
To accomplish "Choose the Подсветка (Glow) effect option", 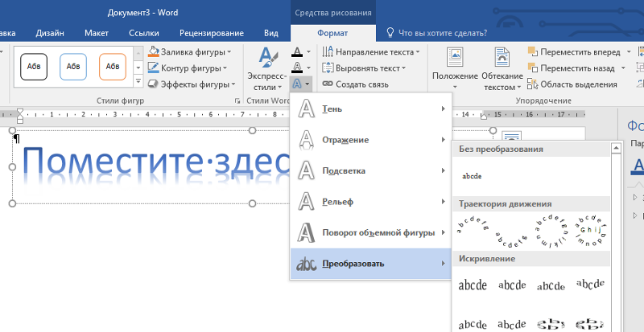I will pyautogui.click(x=369, y=170).
